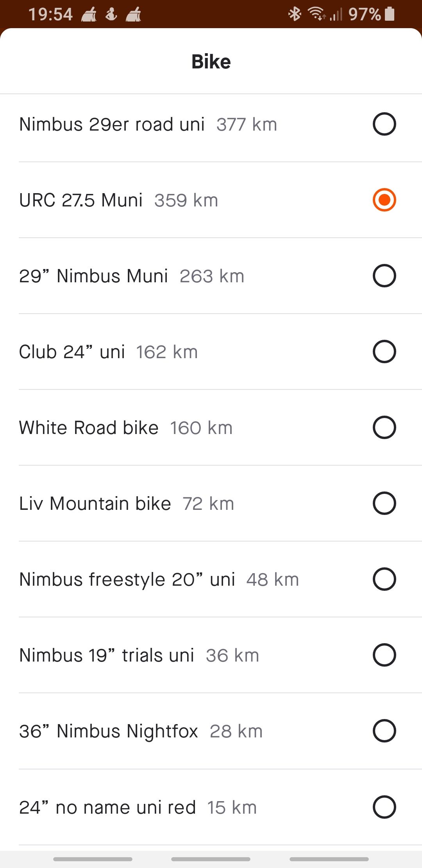422x868 pixels.
Task: Tap the cellular signal strength icon
Action: [336, 15]
